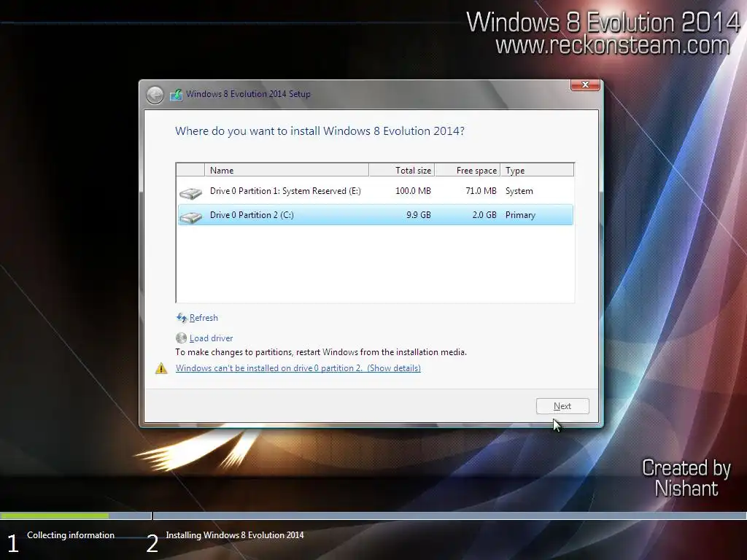Viewport: 747px width, 560px height.
Task: Click the Next button
Action: coord(562,406)
